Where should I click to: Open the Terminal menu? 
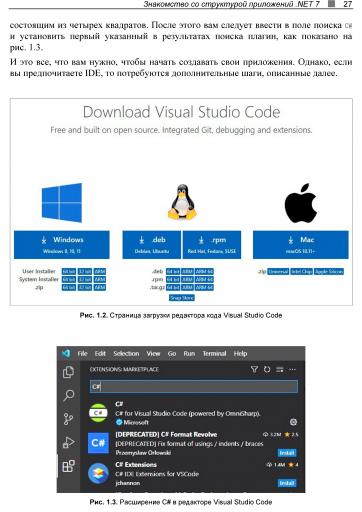[214, 353]
